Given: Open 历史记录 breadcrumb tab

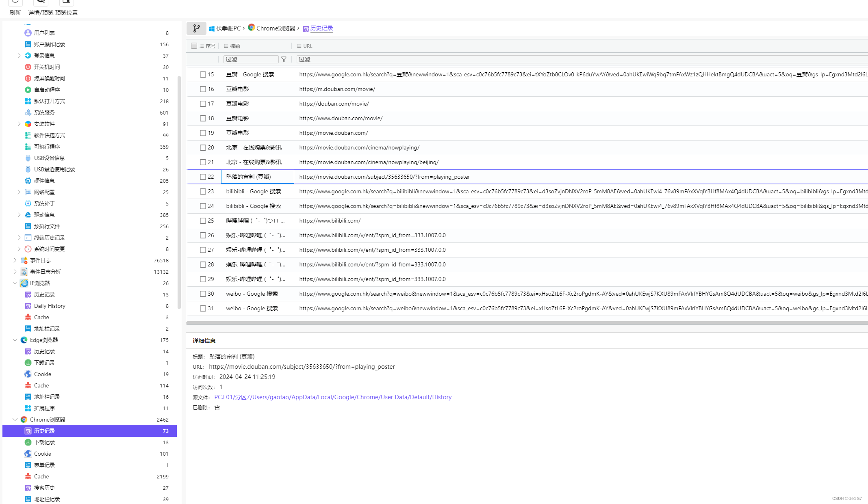Looking at the screenshot, I should point(321,28).
